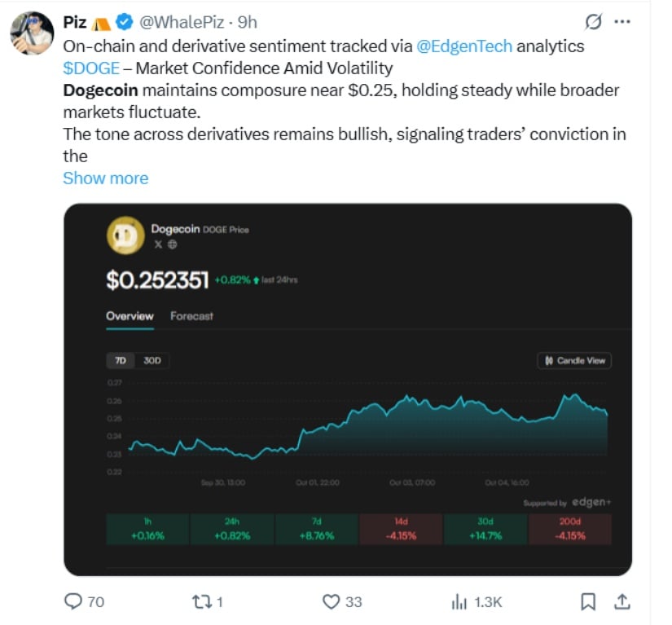Select the 7D chart range
Screen dimensions: 672x625
[x=121, y=360]
